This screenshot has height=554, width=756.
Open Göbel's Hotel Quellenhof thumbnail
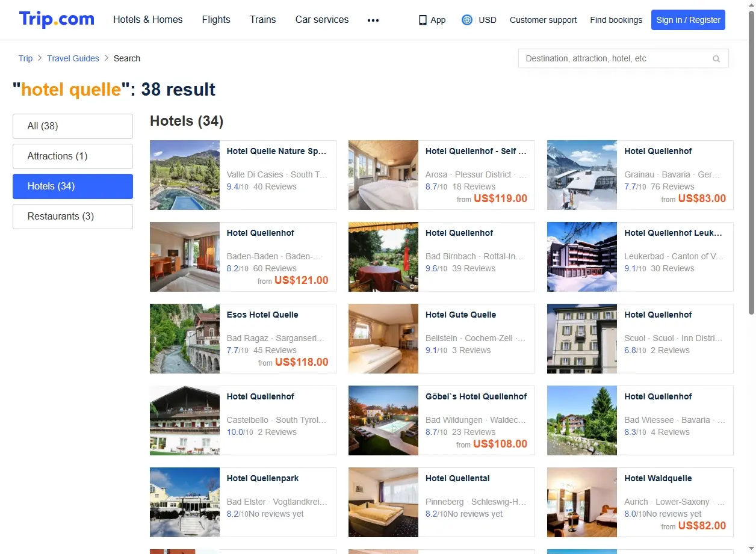pos(383,420)
